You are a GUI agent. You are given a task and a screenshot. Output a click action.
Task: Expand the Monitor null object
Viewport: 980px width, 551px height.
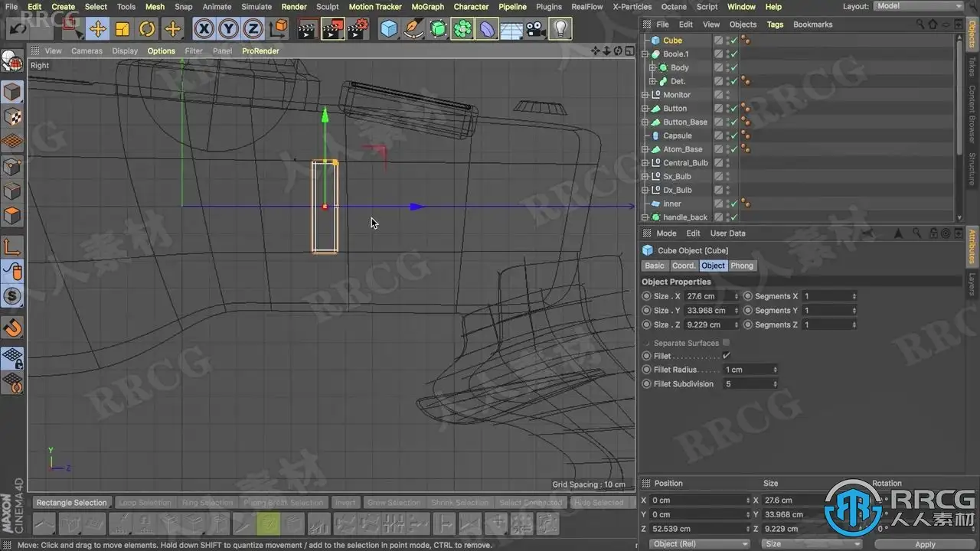coord(645,95)
